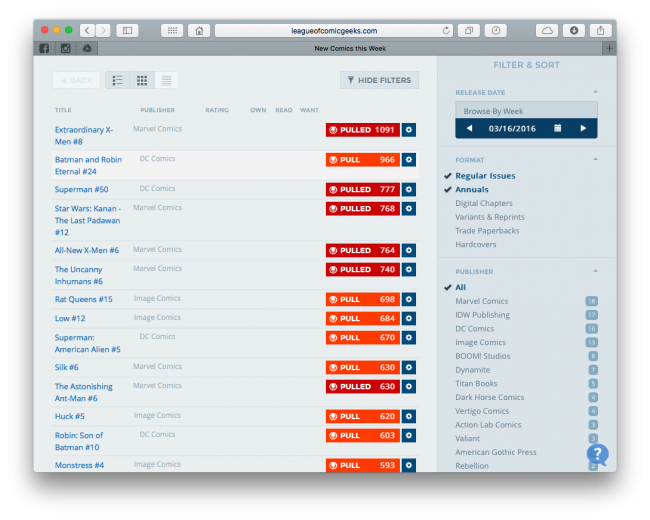Open the history clock icon

click(496, 30)
